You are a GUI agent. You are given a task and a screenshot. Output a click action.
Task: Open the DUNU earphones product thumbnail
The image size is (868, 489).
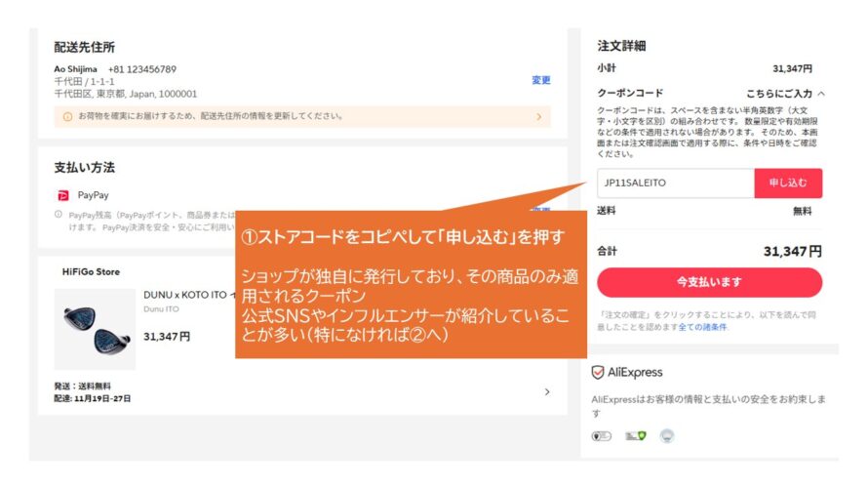[95, 329]
